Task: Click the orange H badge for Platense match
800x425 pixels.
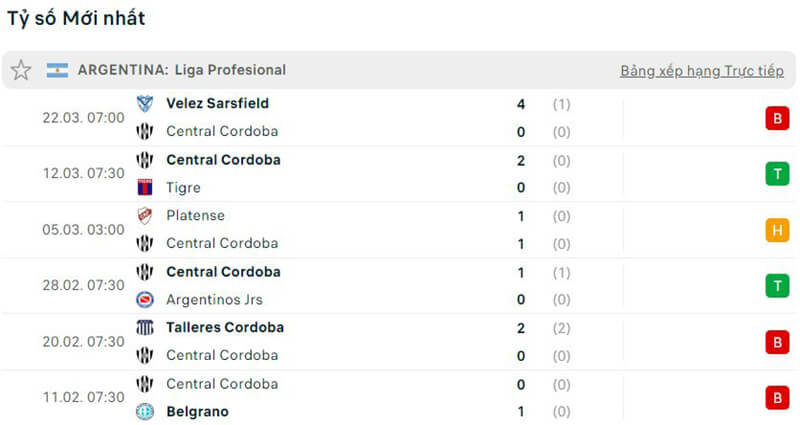Action: pos(776,230)
